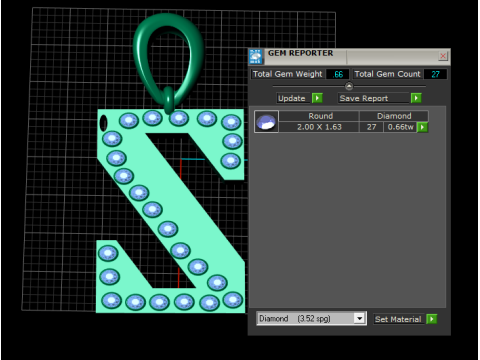Click the Round column header

click(x=319, y=116)
